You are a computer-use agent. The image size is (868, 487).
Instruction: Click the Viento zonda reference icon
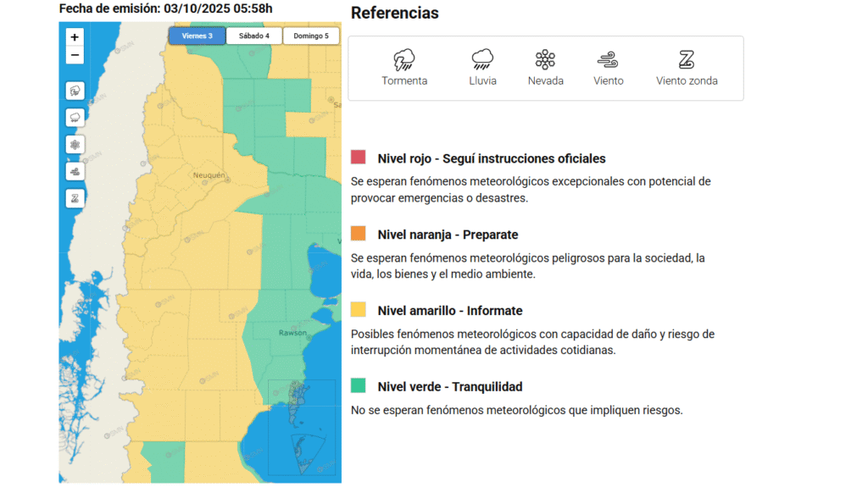(x=687, y=59)
